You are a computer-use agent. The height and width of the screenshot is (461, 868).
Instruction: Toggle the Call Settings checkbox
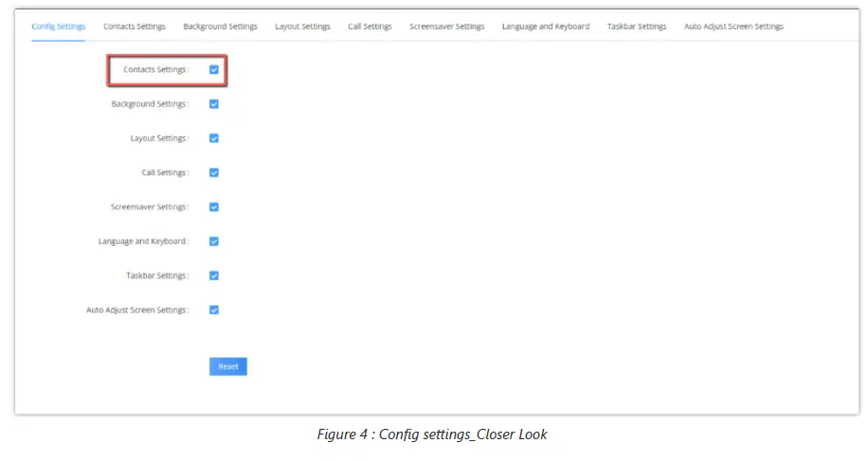213,172
